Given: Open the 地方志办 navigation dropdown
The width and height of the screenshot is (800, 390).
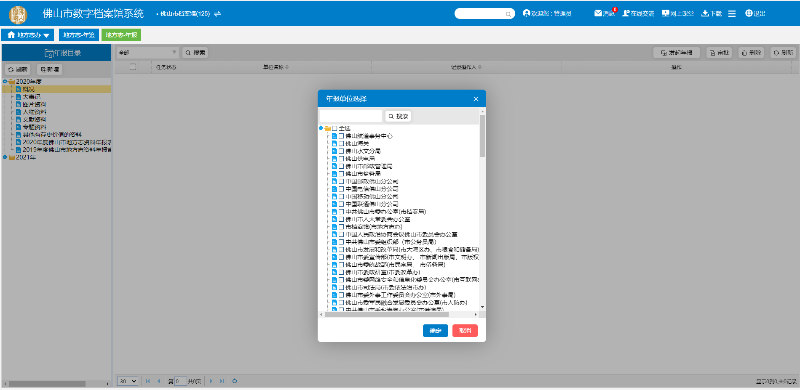Looking at the screenshot, I should (28, 35).
